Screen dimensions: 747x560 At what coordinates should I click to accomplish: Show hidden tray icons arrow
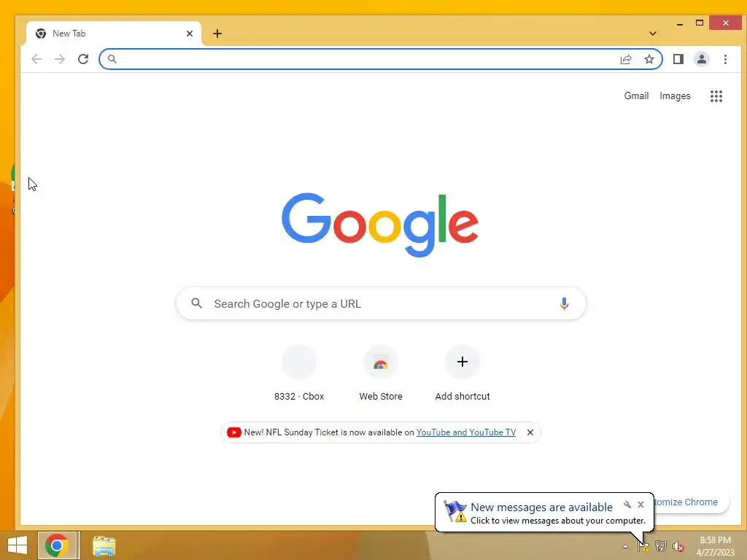point(625,546)
